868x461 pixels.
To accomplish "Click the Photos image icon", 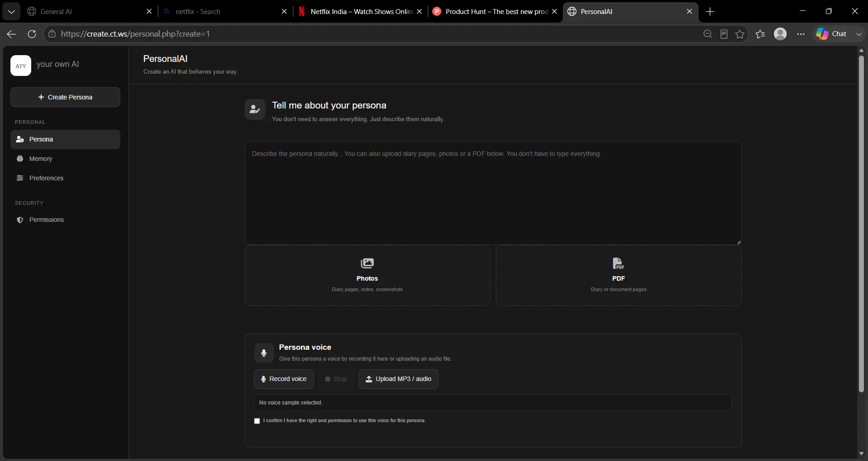I will [367, 263].
